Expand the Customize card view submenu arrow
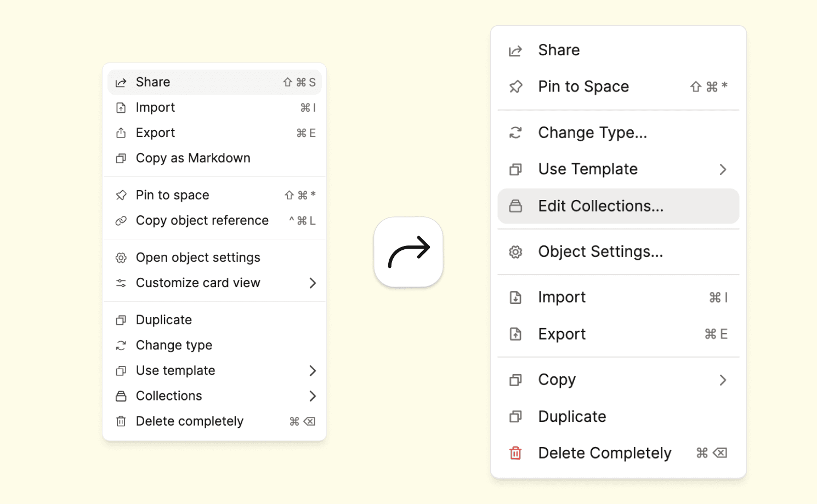817x504 pixels. 313,283
